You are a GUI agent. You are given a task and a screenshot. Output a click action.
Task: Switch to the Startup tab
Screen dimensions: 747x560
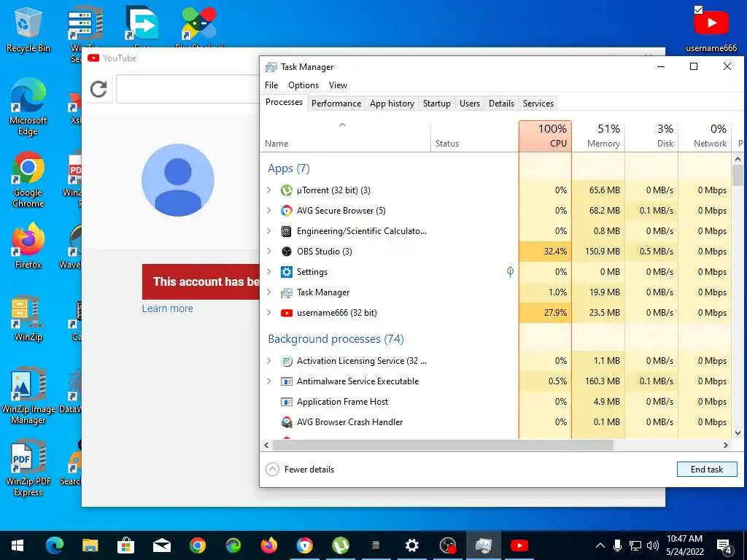click(x=437, y=104)
